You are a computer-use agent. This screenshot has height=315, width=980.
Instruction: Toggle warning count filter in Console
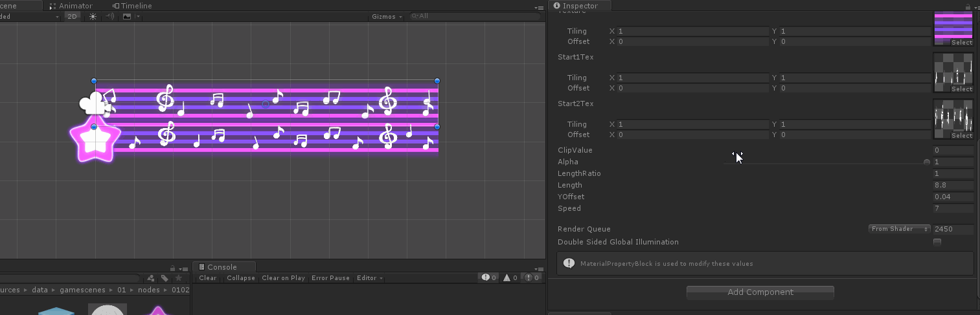tap(509, 278)
